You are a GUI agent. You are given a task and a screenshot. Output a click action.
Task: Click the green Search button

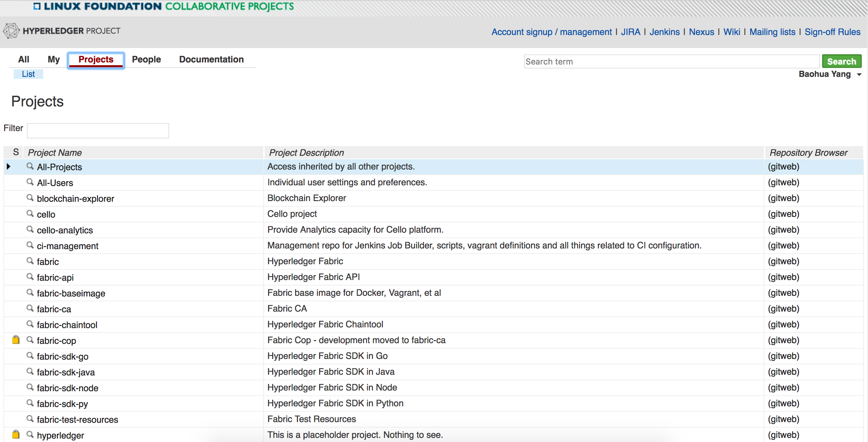point(842,61)
